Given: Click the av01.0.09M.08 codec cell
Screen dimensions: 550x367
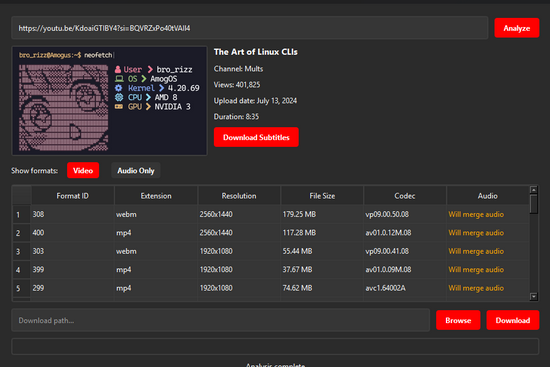Looking at the screenshot, I should coord(405,269).
